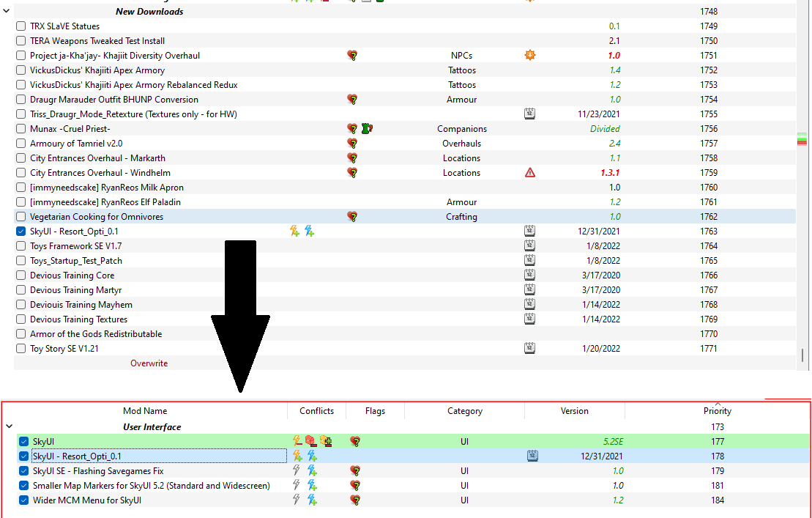Image resolution: width=812 pixels, height=518 pixels.
Task: Click the mod list vertical scrollbar thumb
Action: click(x=802, y=355)
